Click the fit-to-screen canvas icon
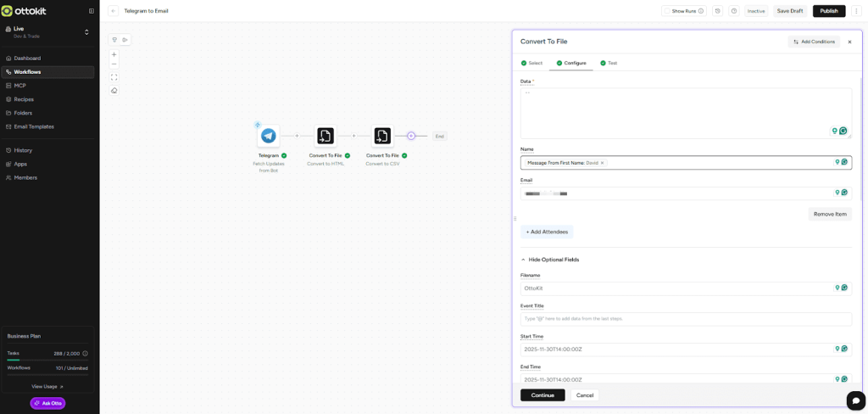Image resolution: width=868 pixels, height=414 pixels. (x=114, y=77)
